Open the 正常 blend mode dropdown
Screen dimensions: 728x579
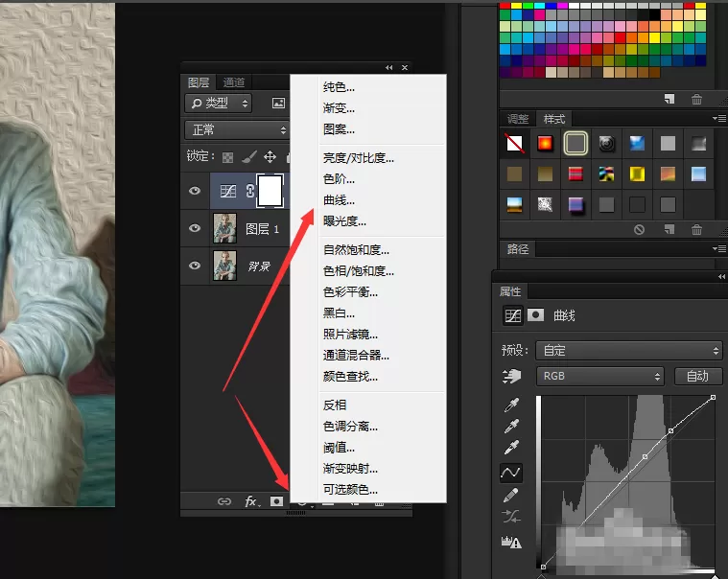coord(237,130)
